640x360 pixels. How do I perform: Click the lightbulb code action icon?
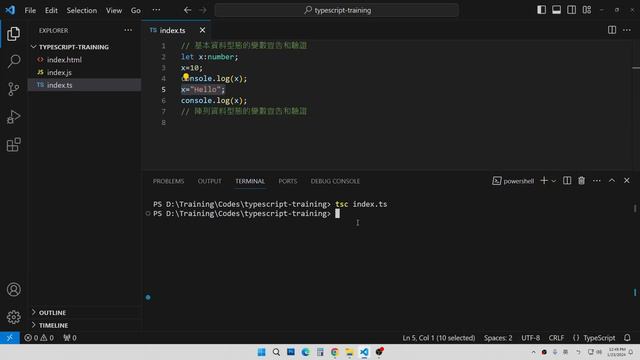pyautogui.click(x=186, y=76)
